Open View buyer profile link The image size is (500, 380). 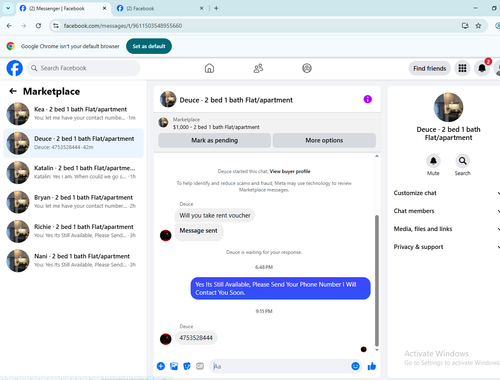[290, 171]
